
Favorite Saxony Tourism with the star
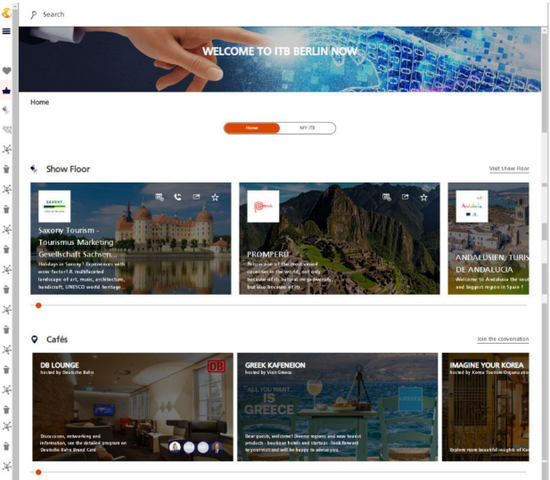point(215,197)
